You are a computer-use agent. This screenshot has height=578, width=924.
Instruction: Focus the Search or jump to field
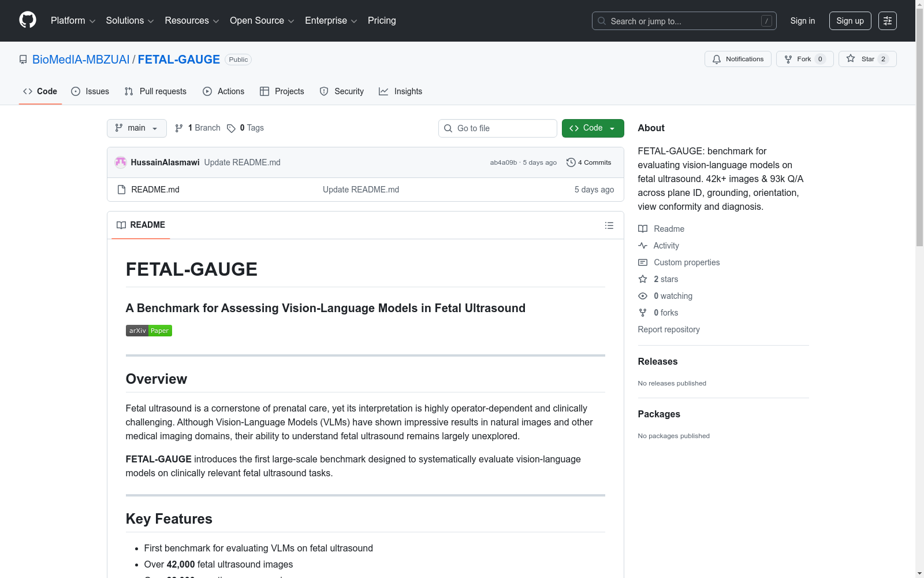click(x=684, y=21)
